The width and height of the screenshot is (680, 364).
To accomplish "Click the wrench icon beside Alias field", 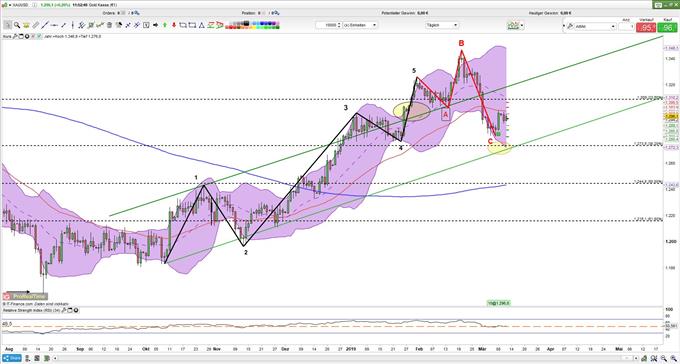I will 570,26.
